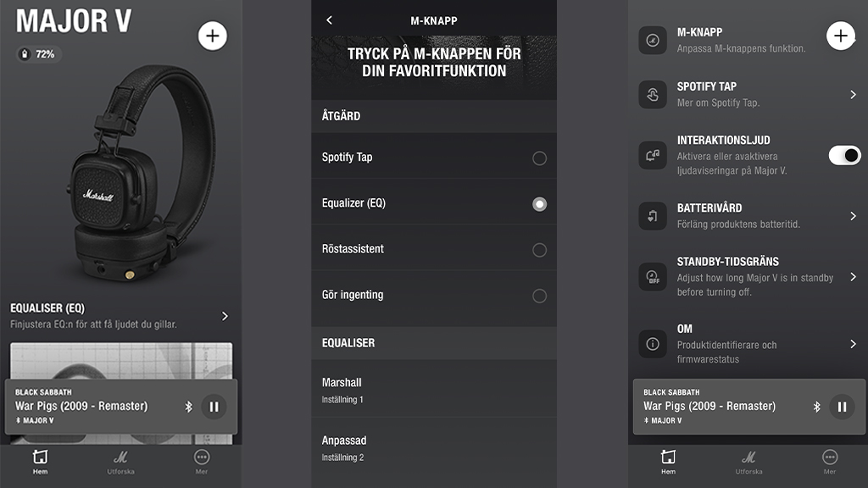The width and height of the screenshot is (868, 488).
Task: Click the M-KNAPP row icon in the settings list
Action: (653, 41)
